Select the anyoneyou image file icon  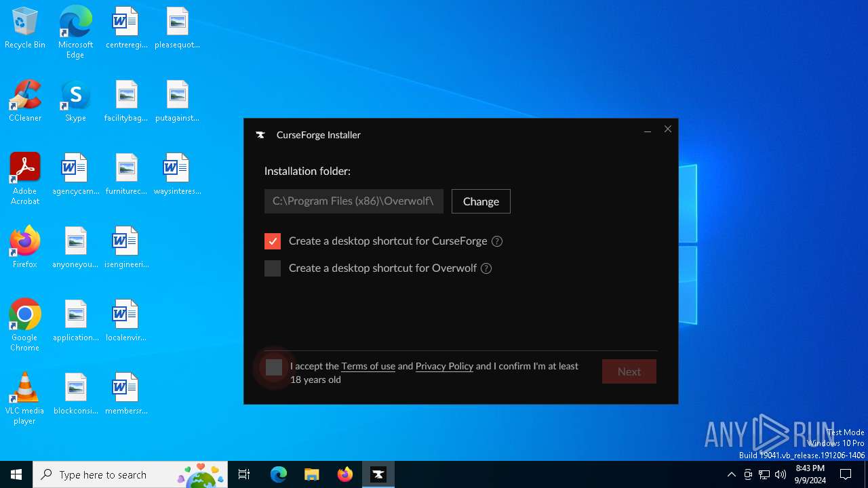[75, 247]
